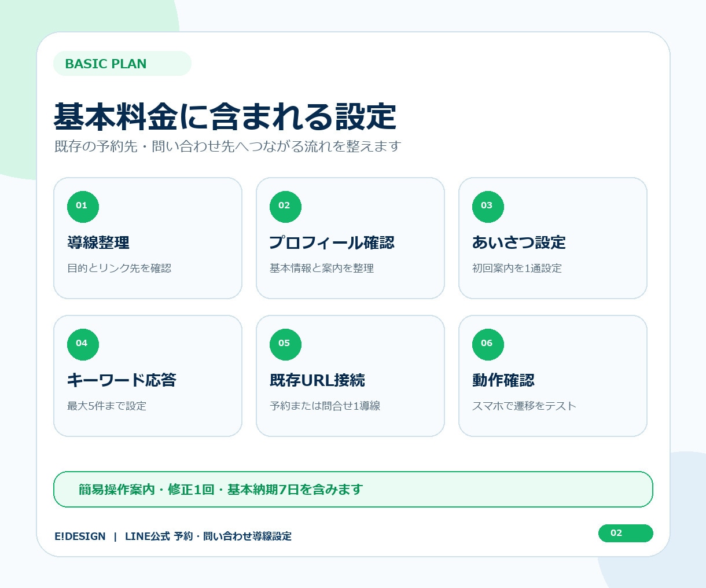Image resolution: width=706 pixels, height=588 pixels.
Task: Click the green 05 circle badge
Action: click(285, 344)
